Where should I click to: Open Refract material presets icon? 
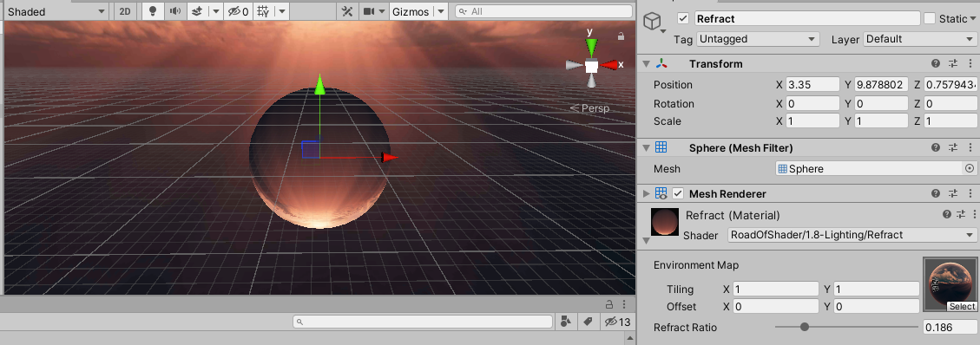(x=961, y=215)
